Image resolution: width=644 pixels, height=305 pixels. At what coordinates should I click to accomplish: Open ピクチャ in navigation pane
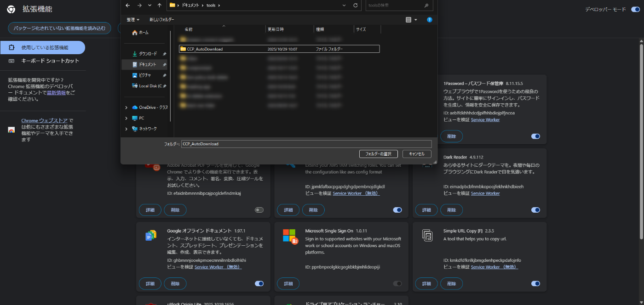pyautogui.click(x=142, y=75)
